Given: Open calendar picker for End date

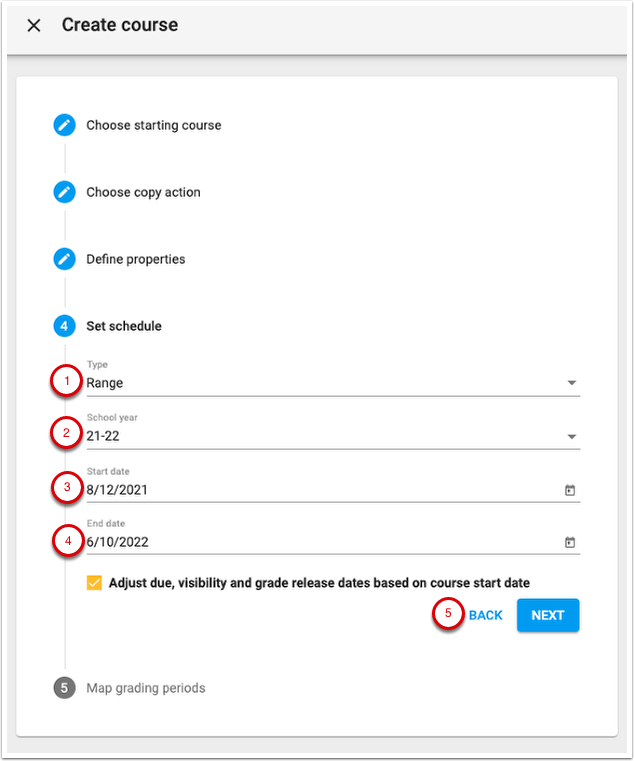Looking at the screenshot, I should click(570, 542).
